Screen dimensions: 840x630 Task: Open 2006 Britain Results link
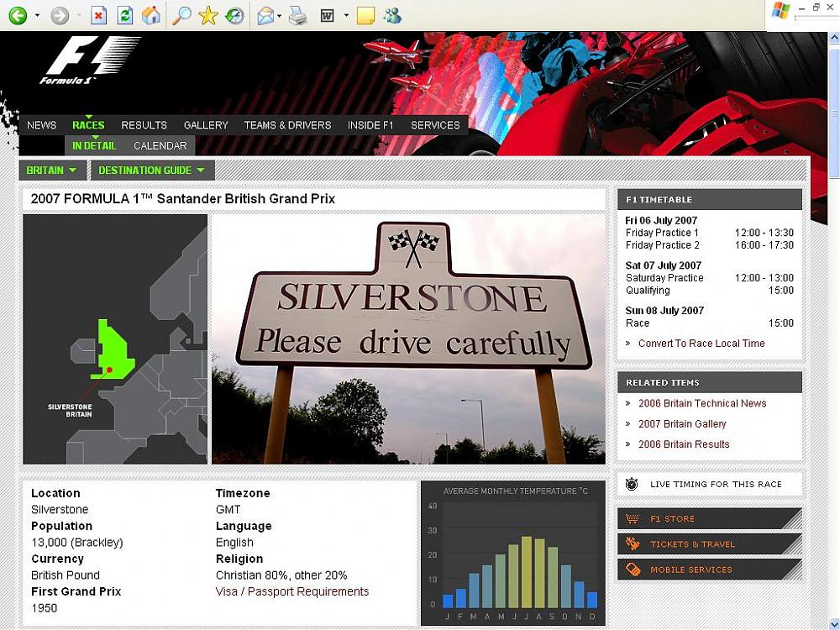point(684,444)
